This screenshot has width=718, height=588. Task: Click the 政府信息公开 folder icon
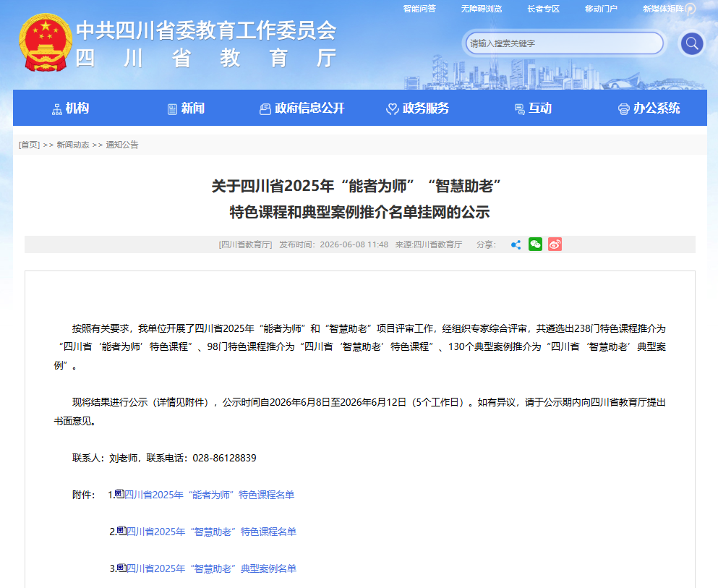[265, 109]
